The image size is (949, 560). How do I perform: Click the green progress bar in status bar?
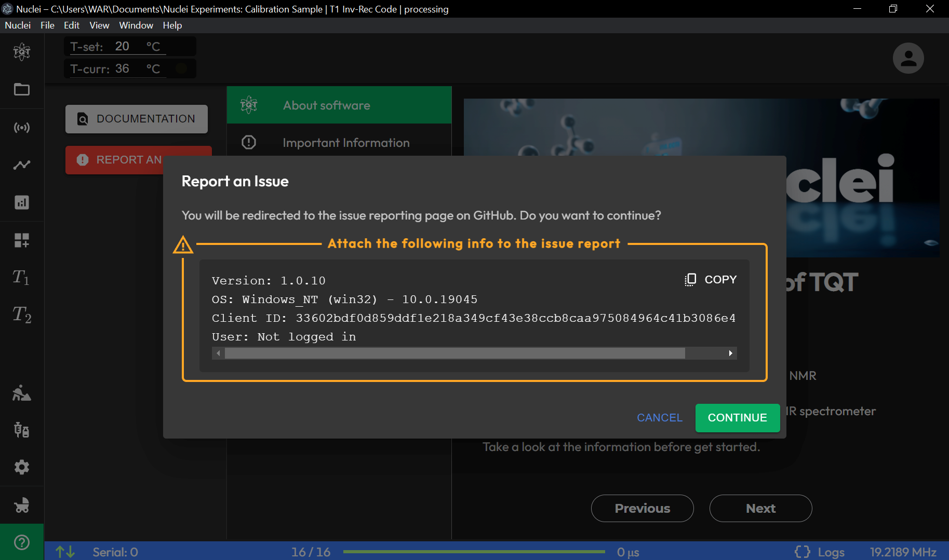coord(474,552)
